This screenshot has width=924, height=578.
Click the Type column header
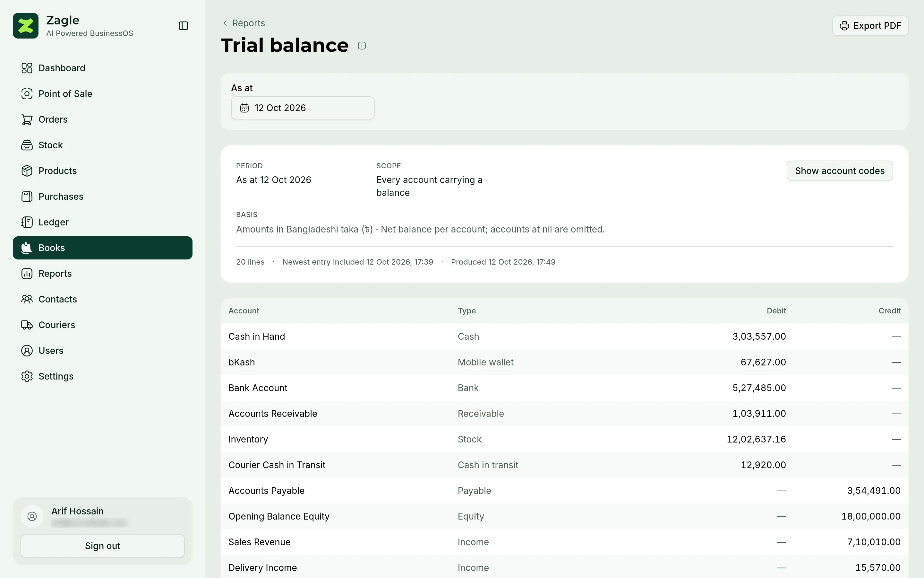[x=466, y=311]
